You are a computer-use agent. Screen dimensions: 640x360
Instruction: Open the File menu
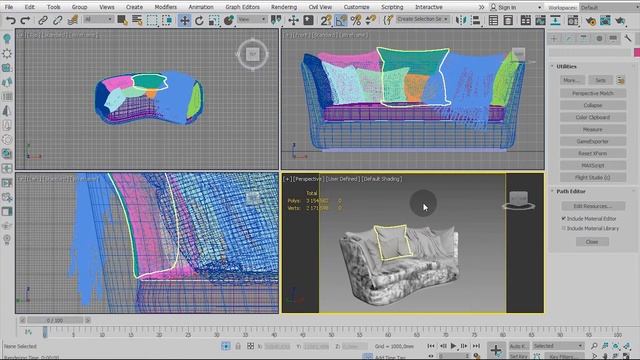[x=9, y=7]
